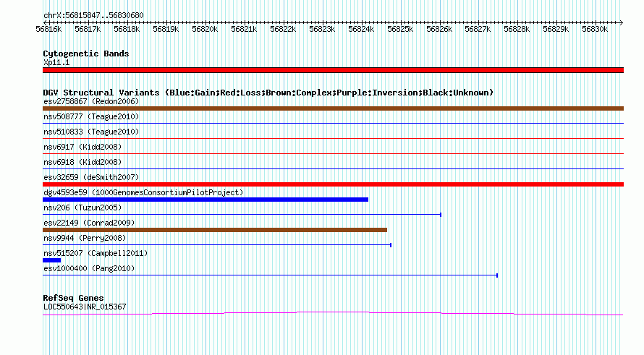Click the 56820k ruler tick label
The height and width of the screenshot is (355, 644).
[x=205, y=29]
